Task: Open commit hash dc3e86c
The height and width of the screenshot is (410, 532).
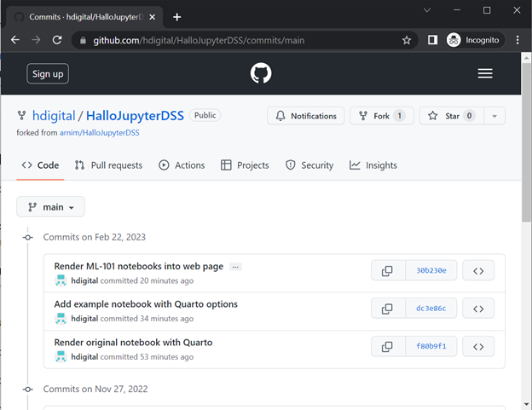Action: point(431,309)
